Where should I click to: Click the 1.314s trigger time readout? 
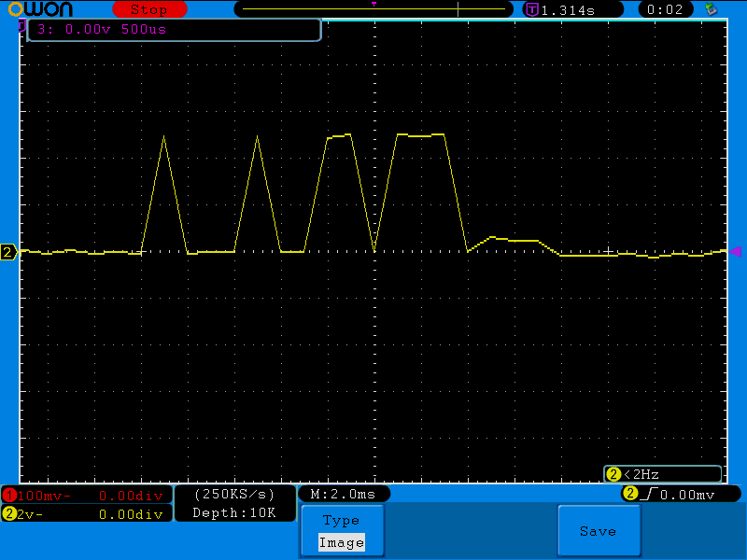coord(568,10)
